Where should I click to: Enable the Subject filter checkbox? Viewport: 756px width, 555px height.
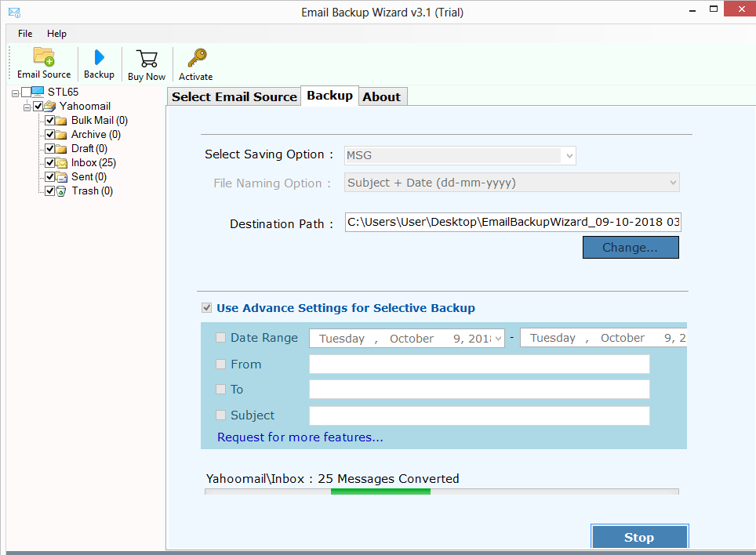[221, 415]
